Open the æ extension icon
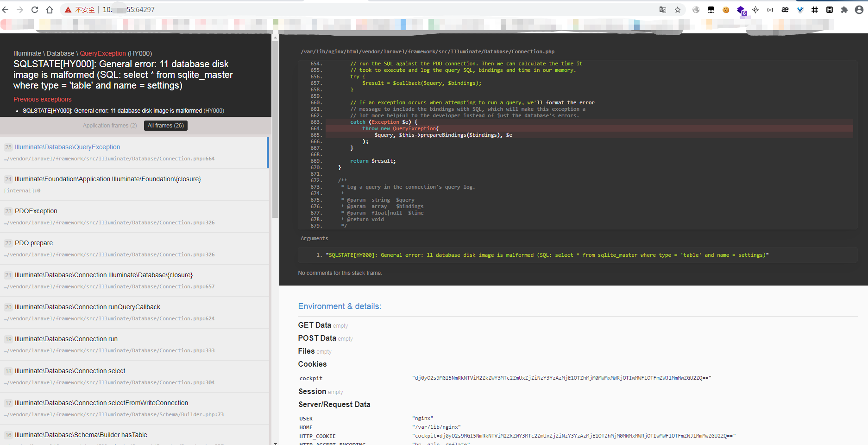This screenshot has width=868, height=445. (x=785, y=10)
